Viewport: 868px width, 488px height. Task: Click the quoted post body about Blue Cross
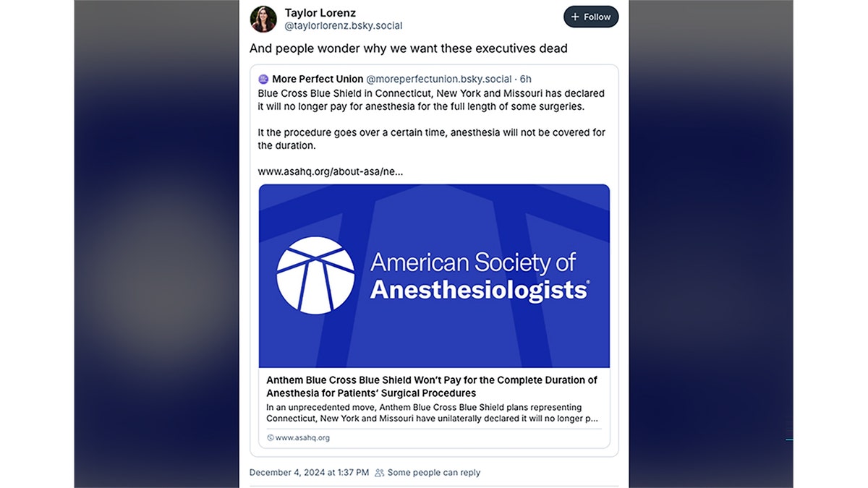point(432,119)
